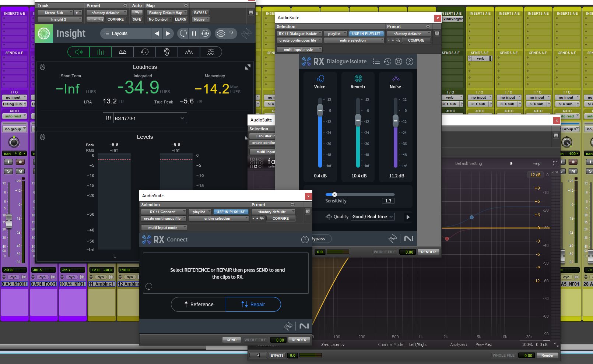Image resolution: width=593 pixels, height=364 pixels.
Task: Click SEND in RX Connect footer
Action: pyautogui.click(x=232, y=340)
